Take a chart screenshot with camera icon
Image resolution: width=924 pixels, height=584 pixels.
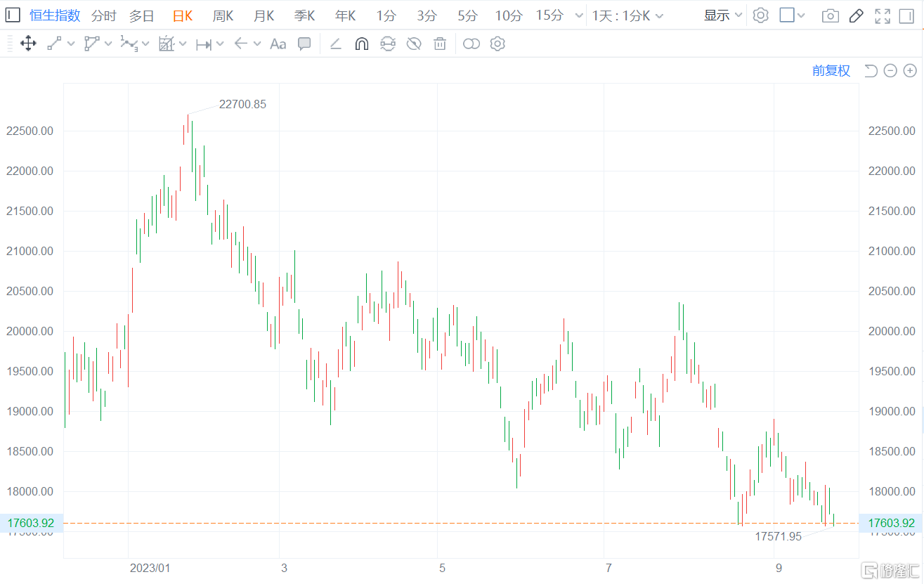(x=831, y=15)
